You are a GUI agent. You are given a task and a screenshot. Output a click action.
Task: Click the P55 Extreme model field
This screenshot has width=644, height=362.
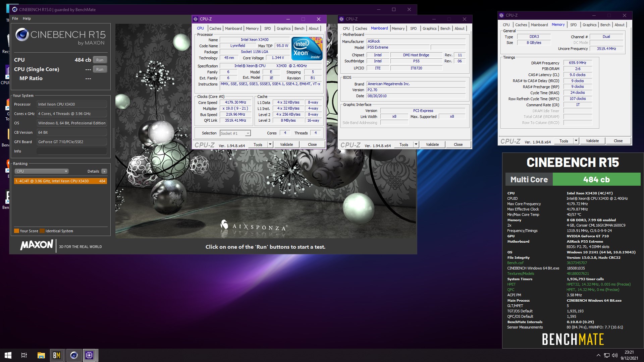[x=398, y=48]
